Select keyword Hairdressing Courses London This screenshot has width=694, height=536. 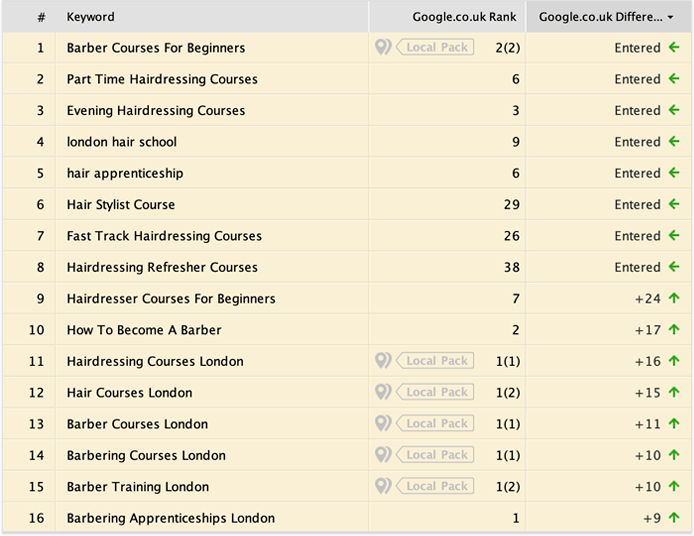(155, 362)
